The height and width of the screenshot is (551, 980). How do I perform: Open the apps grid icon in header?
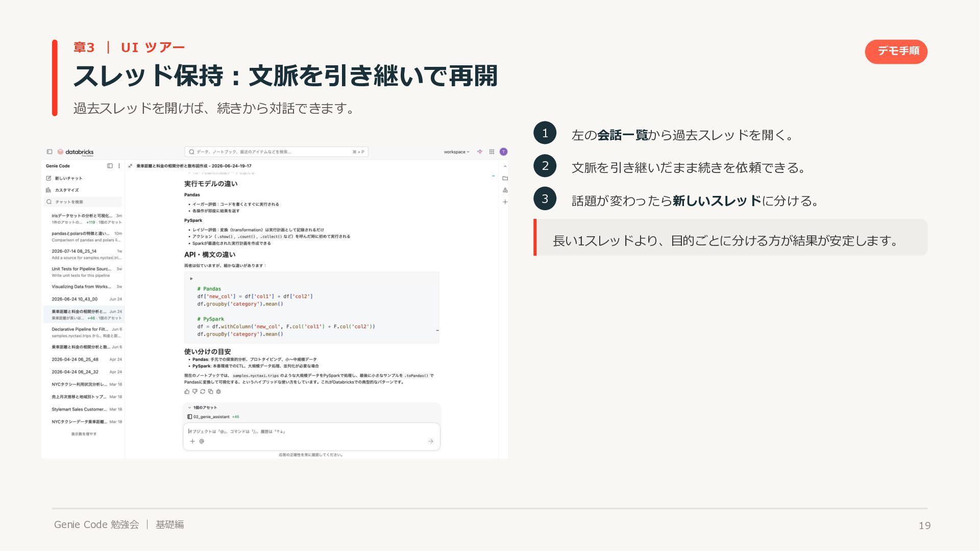(492, 152)
